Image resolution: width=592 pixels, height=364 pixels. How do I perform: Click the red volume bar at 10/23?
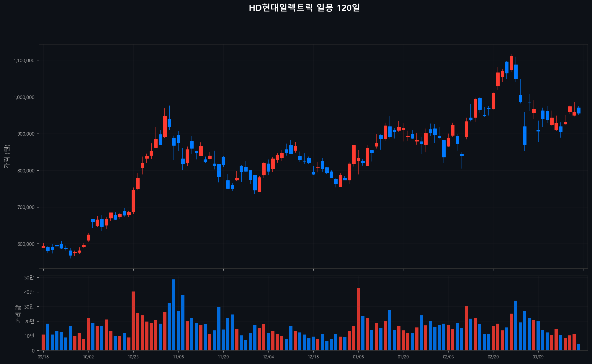point(133,321)
